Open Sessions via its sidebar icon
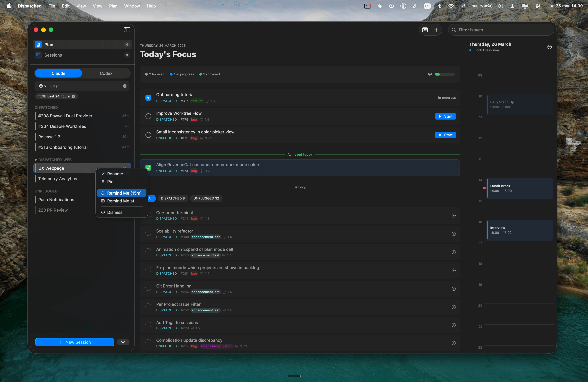588x382 pixels. click(x=38, y=55)
